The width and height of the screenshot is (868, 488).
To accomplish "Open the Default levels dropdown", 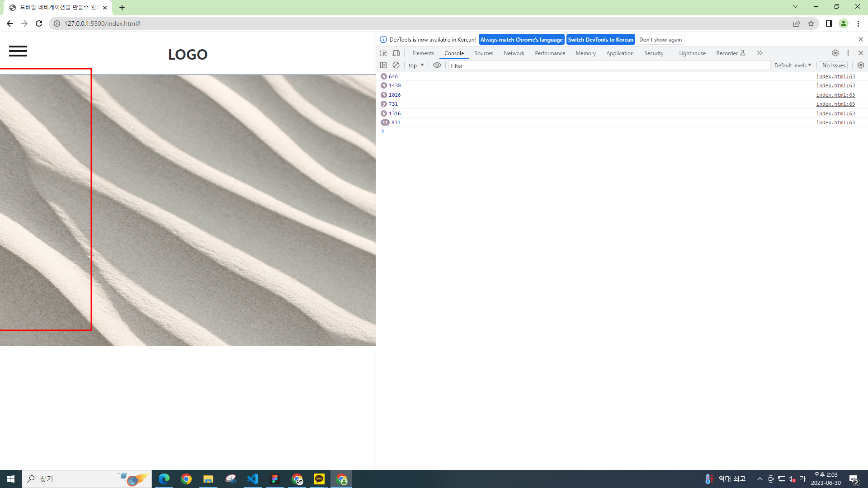I will (793, 65).
